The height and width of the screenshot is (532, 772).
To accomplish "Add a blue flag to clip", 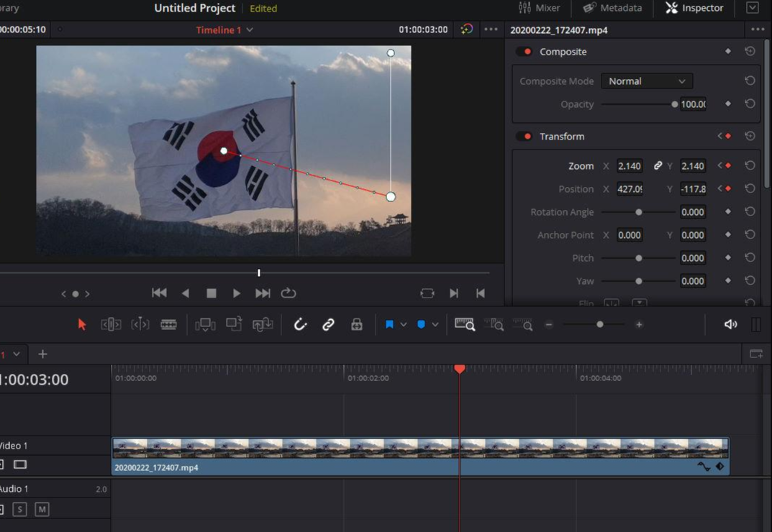I will point(389,324).
